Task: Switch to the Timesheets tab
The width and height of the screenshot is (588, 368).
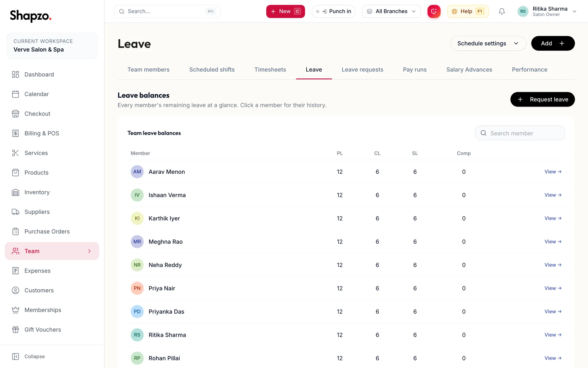Action: (x=270, y=69)
